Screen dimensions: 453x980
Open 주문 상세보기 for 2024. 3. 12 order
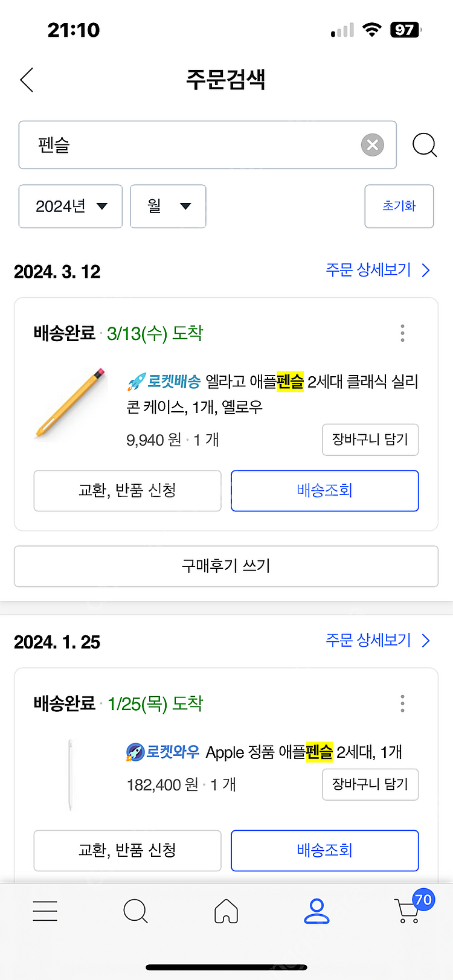pos(377,270)
